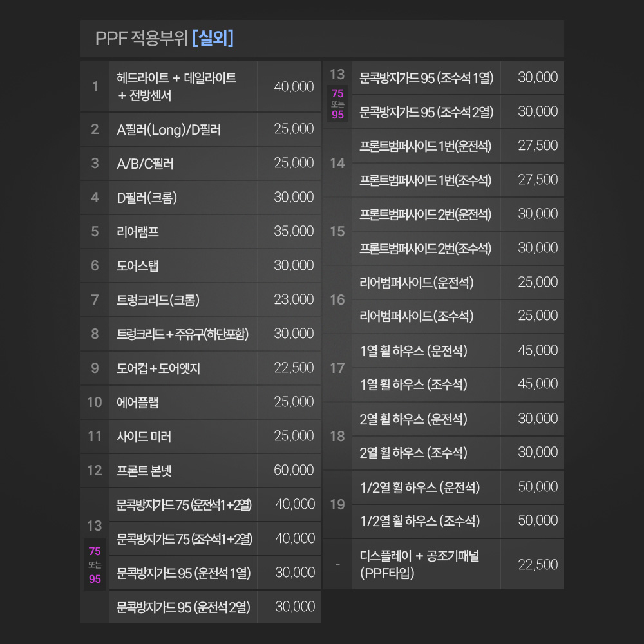Select '문콕방지가드 75 (운전석1+2열)' item
The width and height of the screenshot is (644, 644).
coord(184,505)
